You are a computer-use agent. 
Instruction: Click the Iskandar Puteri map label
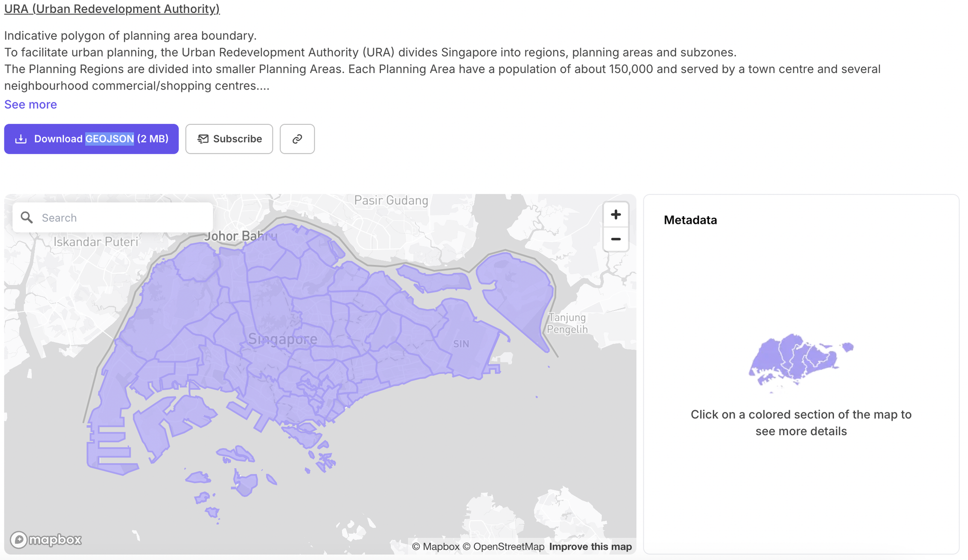click(96, 242)
